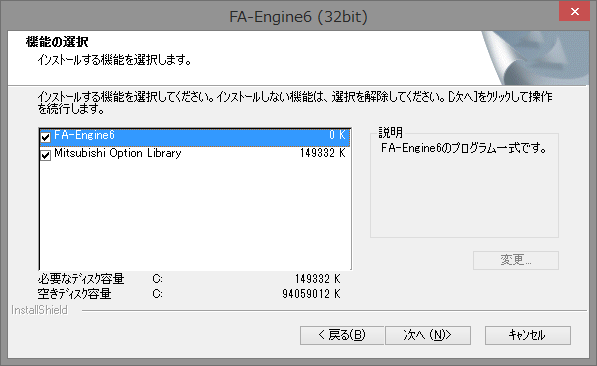
Task: Click the 説明 group box heading
Action: click(x=390, y=133)
